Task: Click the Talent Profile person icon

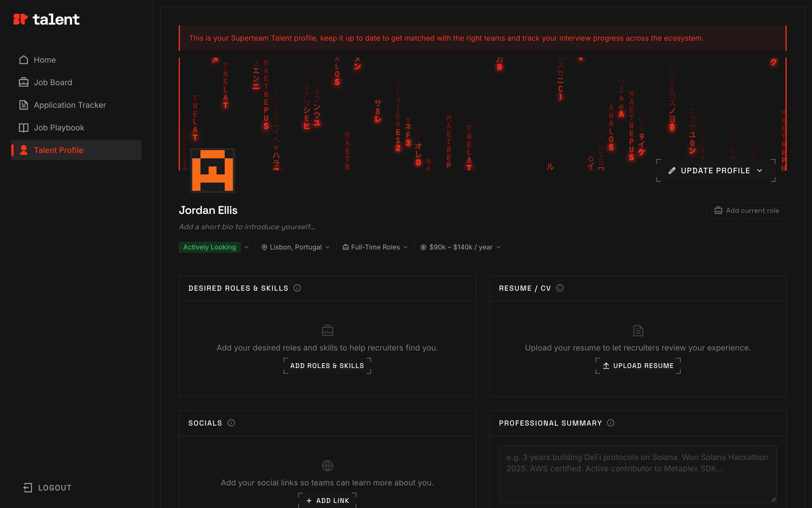Action: (23, 150)
